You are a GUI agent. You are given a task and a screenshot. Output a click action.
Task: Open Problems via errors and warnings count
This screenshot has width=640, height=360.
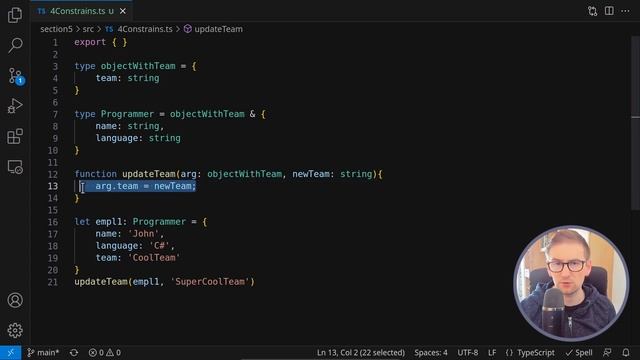tap(104, 353)
